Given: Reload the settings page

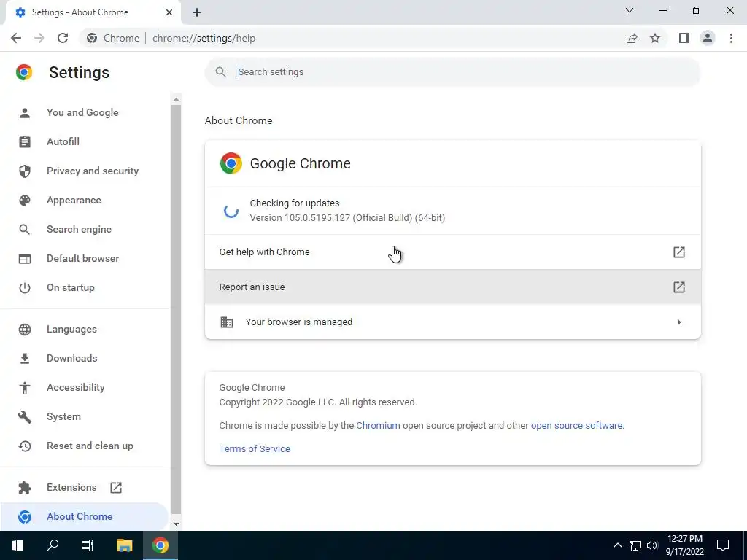Looking at the screenshot, I should 63,38.
